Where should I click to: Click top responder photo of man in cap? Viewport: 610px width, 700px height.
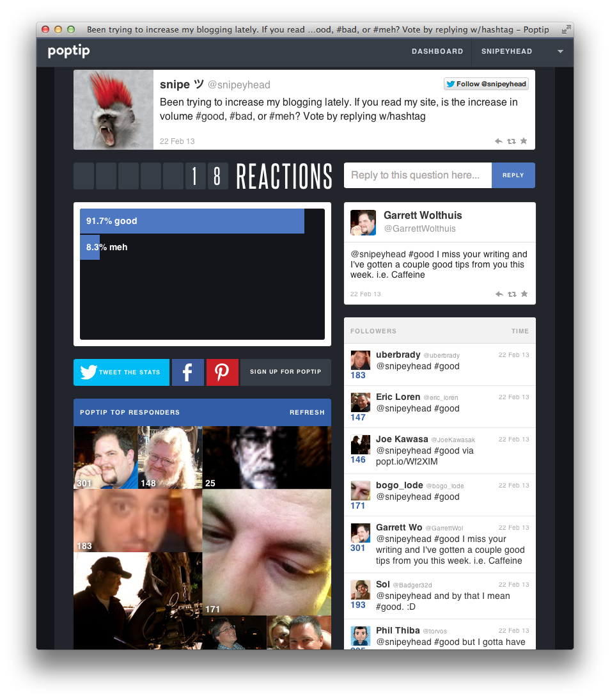click(x=138, y=601)
